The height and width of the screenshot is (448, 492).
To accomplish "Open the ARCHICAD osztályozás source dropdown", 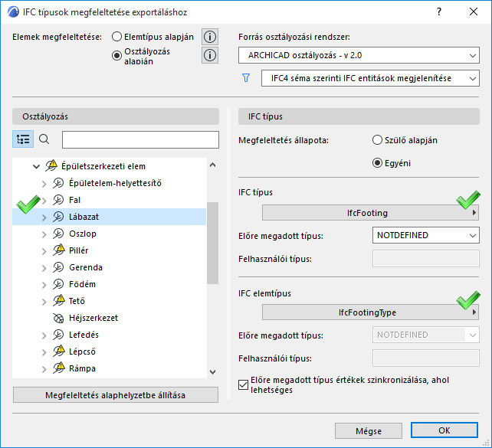I will coord(358,55).
